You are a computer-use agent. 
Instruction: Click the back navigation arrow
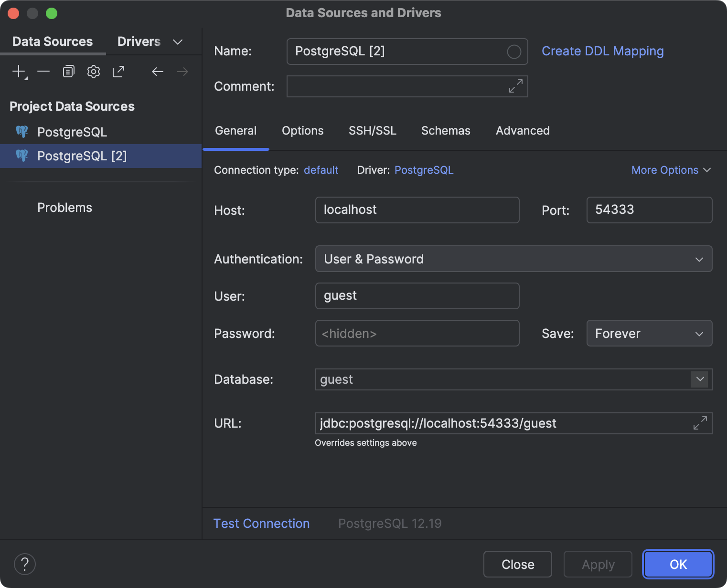click(x=158, y=71)
